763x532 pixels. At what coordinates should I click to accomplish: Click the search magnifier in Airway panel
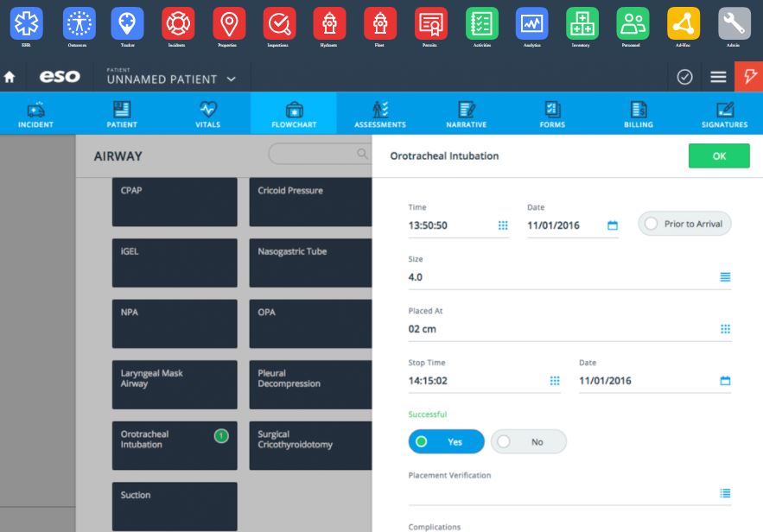[362, 154]
